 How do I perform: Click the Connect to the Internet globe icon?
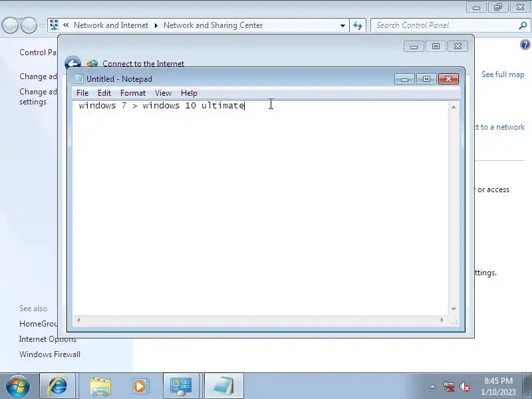pos(92,63)
